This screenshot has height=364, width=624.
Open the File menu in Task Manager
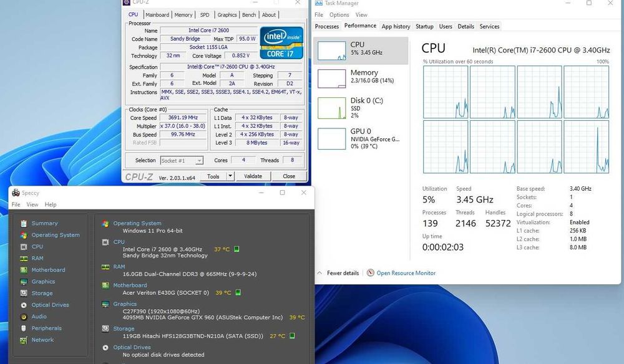coord(319,15)
